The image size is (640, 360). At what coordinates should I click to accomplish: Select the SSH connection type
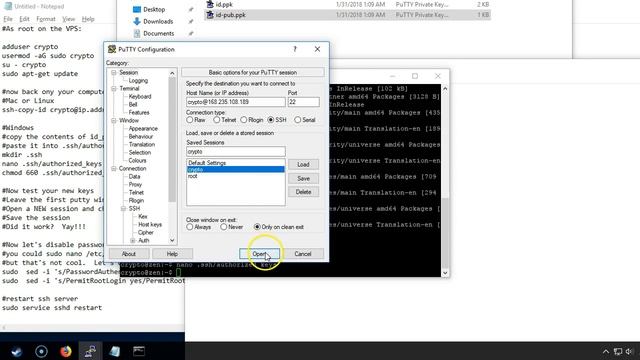[271, 120]
